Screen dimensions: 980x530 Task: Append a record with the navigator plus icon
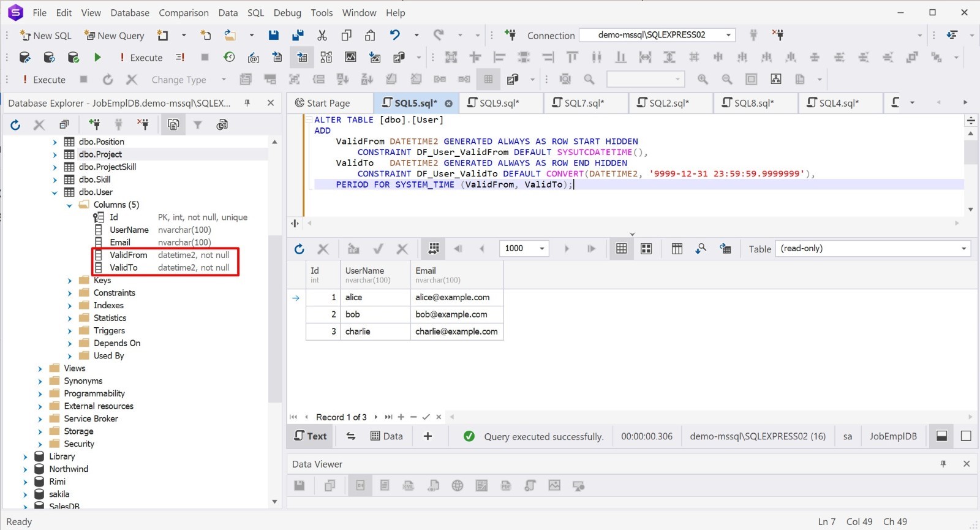coord(401,417)
